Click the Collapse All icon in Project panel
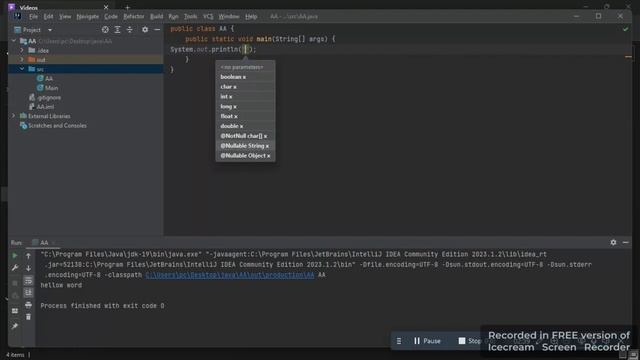Screen dimensions: 640x360 pyautogui.click(x=129, y=29)
